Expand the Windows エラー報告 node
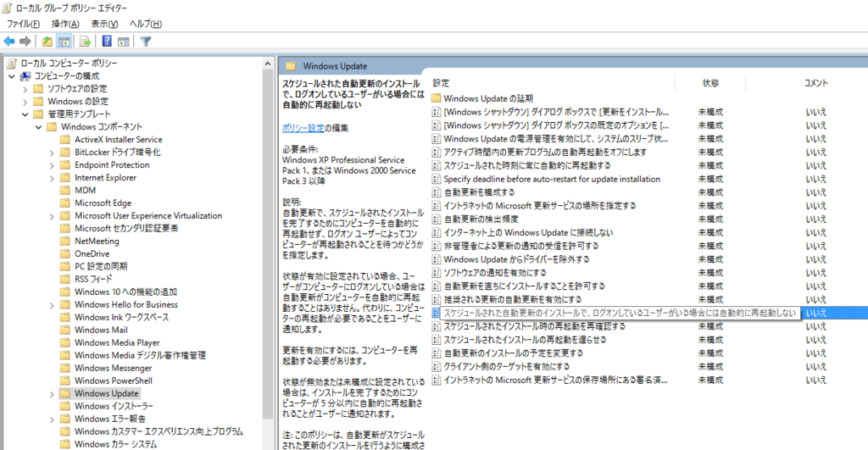The image size is (868, 450). [52, 419]
